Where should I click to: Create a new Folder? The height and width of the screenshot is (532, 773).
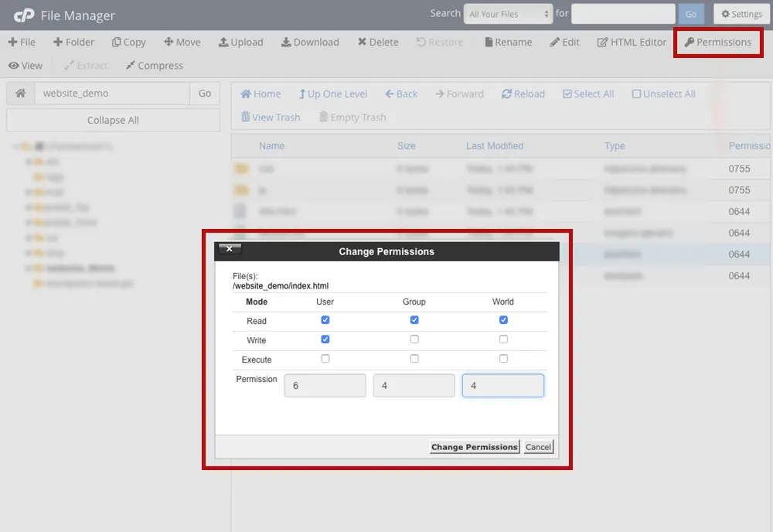click(x=73, y=42)
